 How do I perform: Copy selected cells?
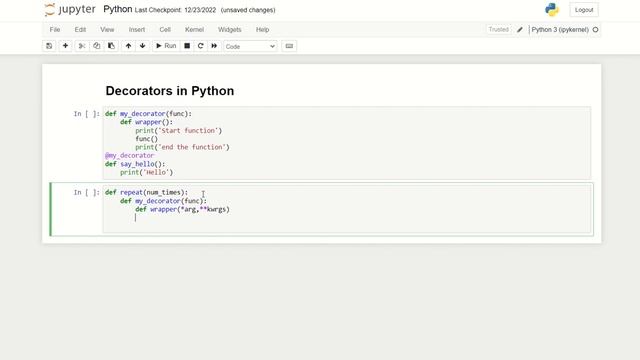[x=96, y=46]
